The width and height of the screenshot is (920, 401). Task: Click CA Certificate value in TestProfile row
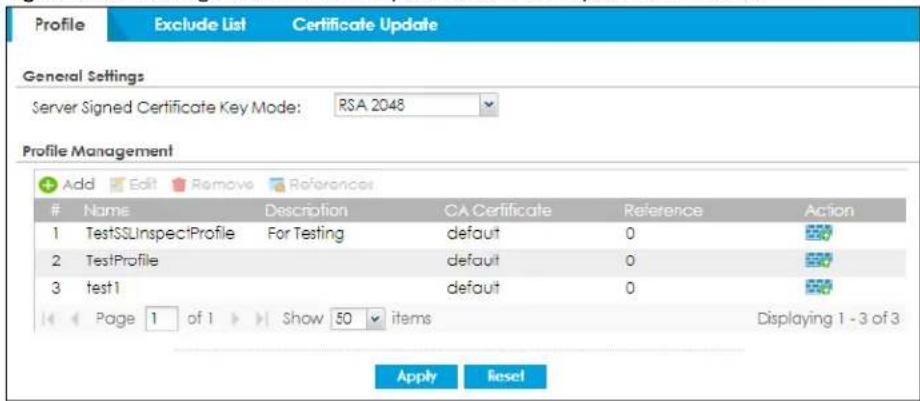[473, 260]
